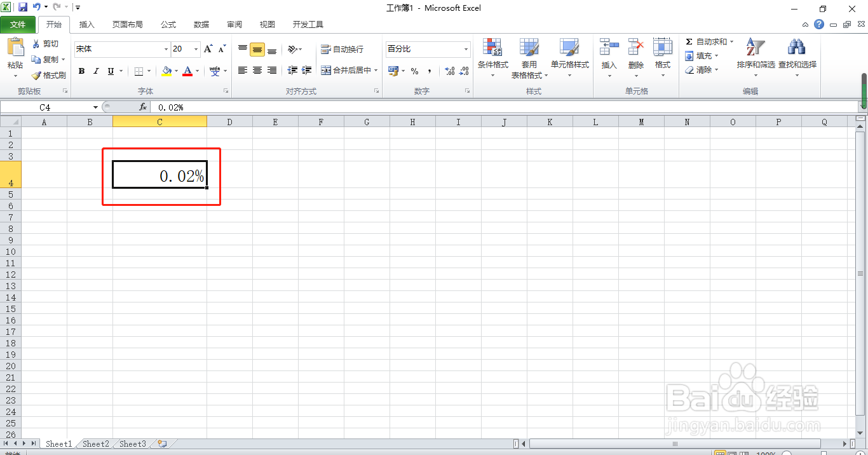Click the Copy (复制) button
The width and height of the screenshot is (868, 455).
click(44, 59)
